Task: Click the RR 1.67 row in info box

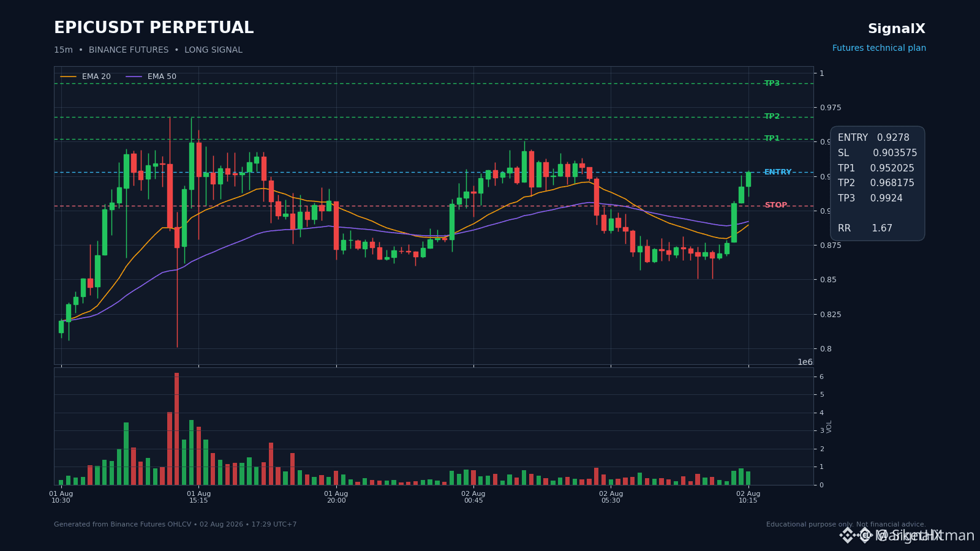Action: click(x=865, y=228)
